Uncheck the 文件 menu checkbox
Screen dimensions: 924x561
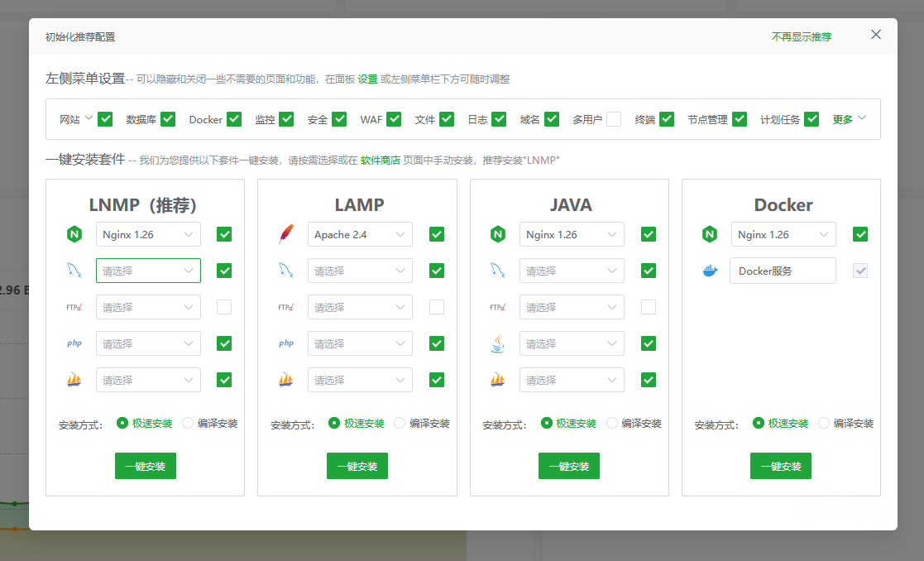[x=447, y=119]
